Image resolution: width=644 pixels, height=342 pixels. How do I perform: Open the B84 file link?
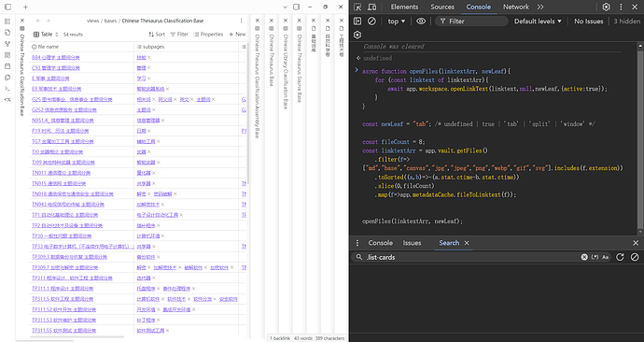coord(56,57)
